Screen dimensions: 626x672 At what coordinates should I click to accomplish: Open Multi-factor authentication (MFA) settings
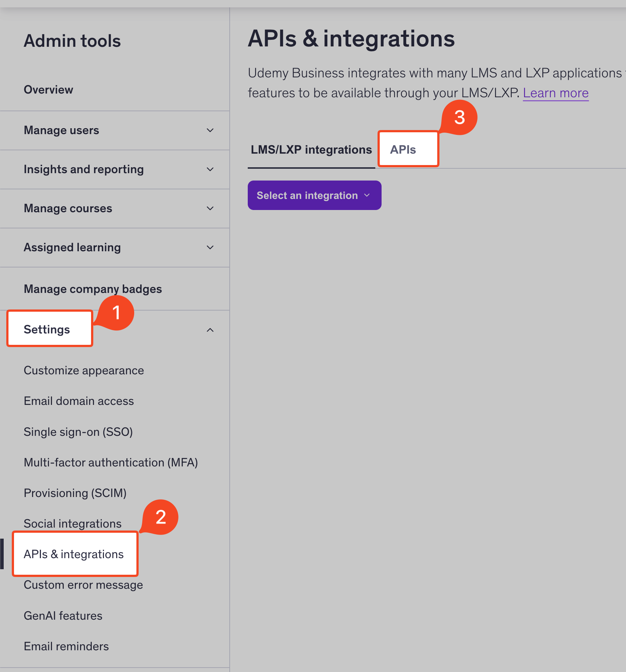tap(111, 462)
